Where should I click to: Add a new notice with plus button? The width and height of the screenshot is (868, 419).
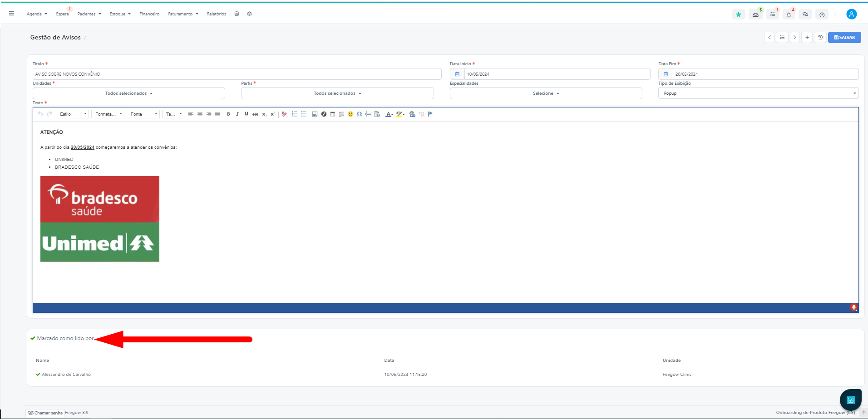coord(807,38)
